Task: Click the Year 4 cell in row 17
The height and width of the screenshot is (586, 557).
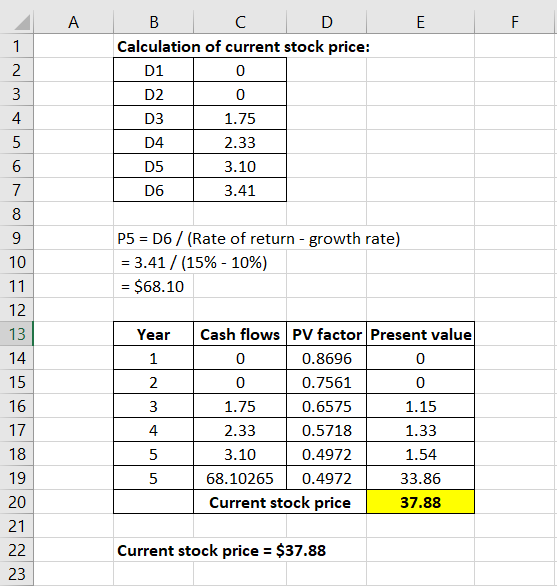Action: [154, 430]
